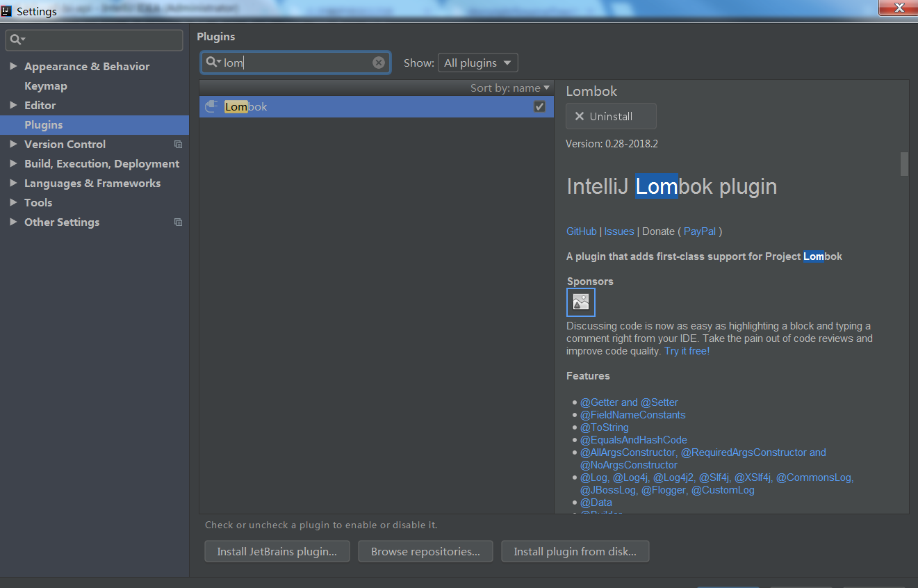Click the Sponsors heading text

click(x=590, y=281)
